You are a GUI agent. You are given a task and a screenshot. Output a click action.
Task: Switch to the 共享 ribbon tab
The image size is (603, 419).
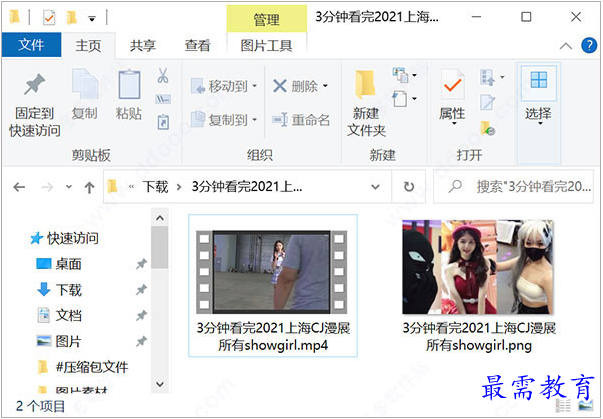click(143, 45)
